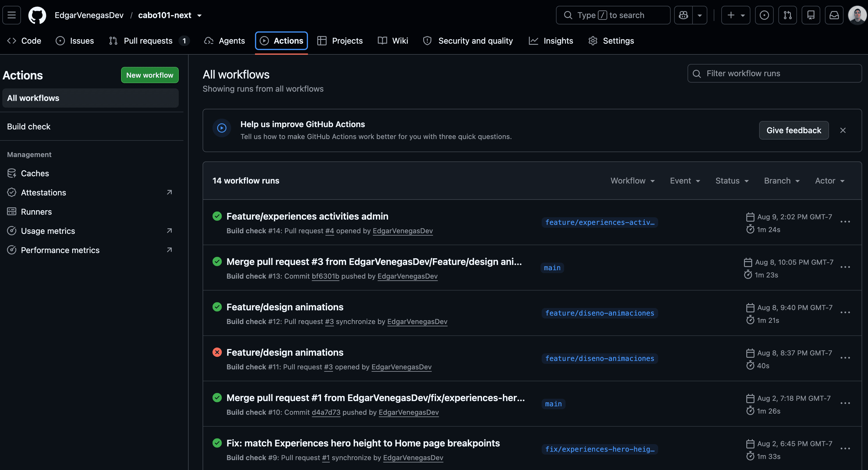Viewport: 868px width, 470px height.
Task: Open commit d4a7d73 link
Action: coord(326,412)
